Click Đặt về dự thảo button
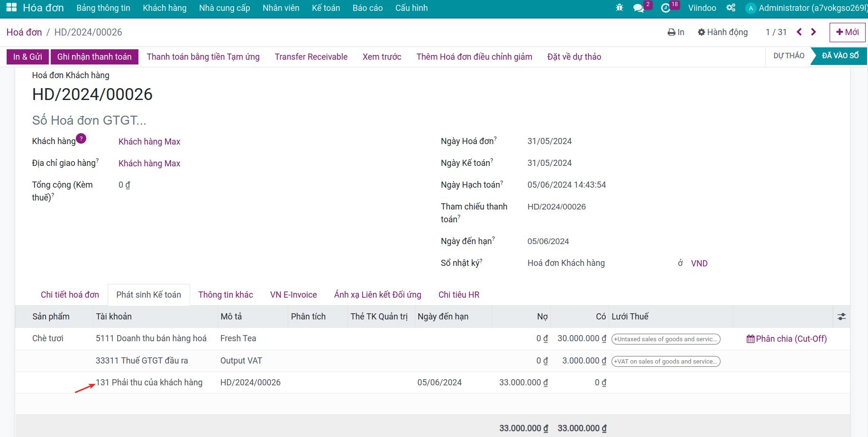Screen dimensions: 868x437 pyautogui.click(x=574, y=57)
